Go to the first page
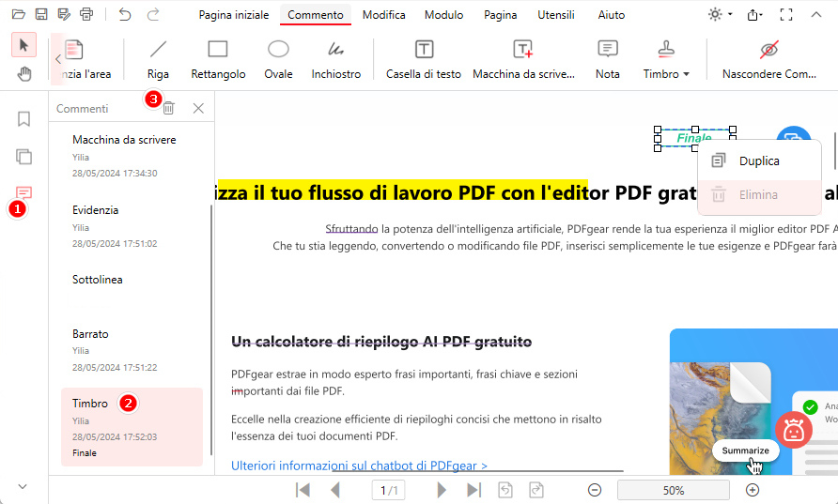This screenshot has height=504, width=838. (x=303, y=490)
